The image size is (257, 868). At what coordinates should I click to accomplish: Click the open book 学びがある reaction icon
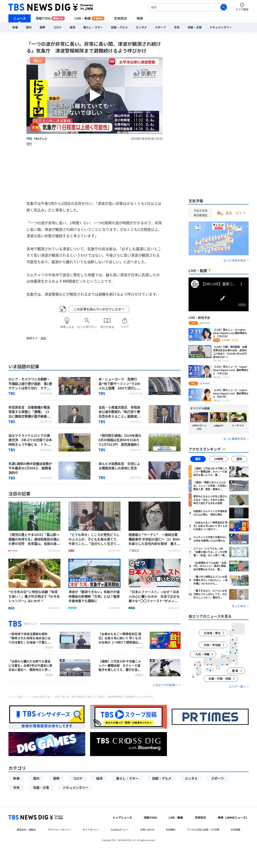point(107,320)
